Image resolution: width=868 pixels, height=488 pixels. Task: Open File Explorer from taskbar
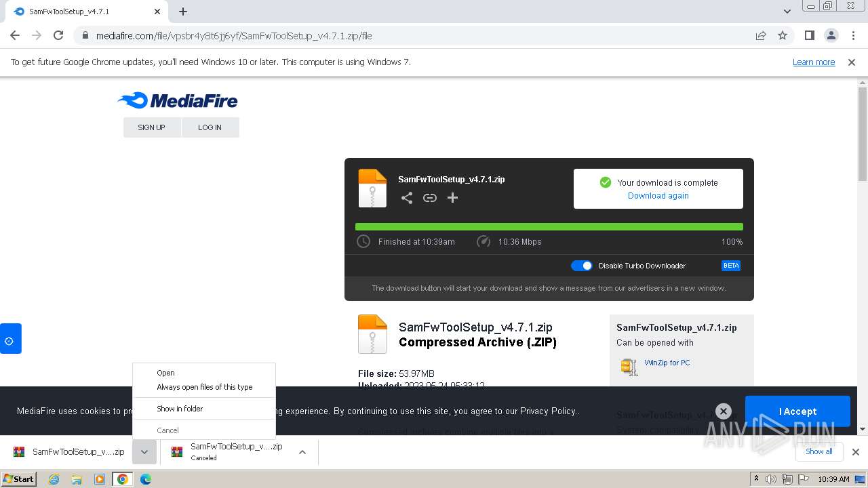coord(77,479)
